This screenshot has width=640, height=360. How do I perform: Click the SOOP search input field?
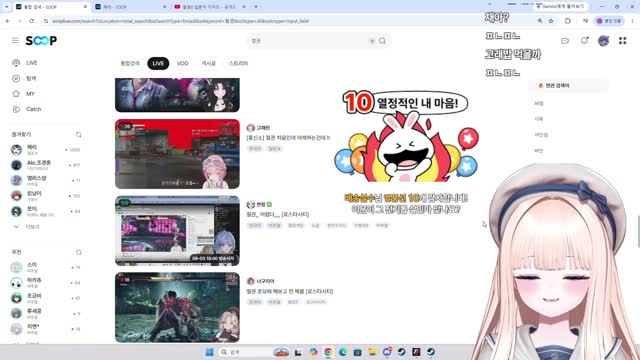click(309, 41)
